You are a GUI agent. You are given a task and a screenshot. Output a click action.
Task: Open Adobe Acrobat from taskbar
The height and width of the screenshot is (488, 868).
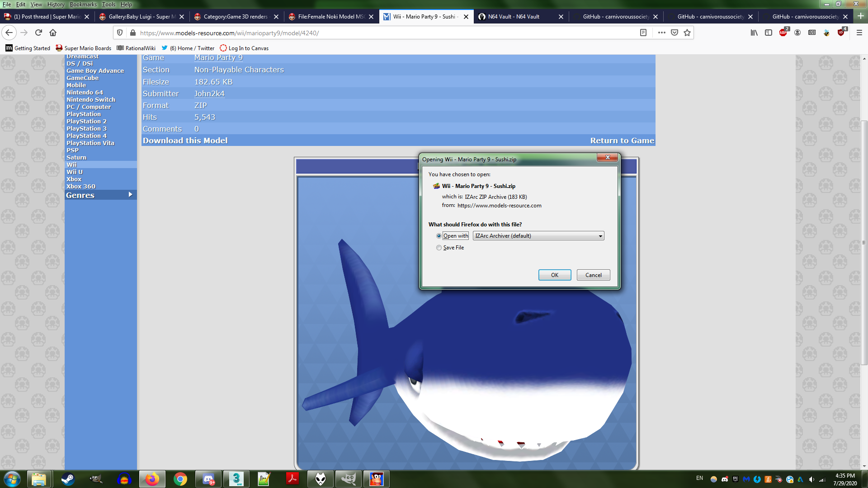point(292,479)
